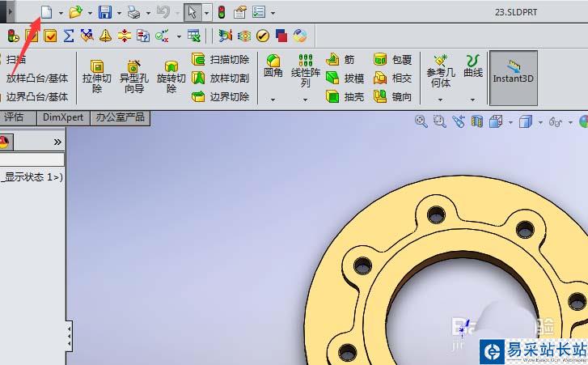Select the 拔模 draft tool
Screen dimensions: 588x365
pos(345,78)
